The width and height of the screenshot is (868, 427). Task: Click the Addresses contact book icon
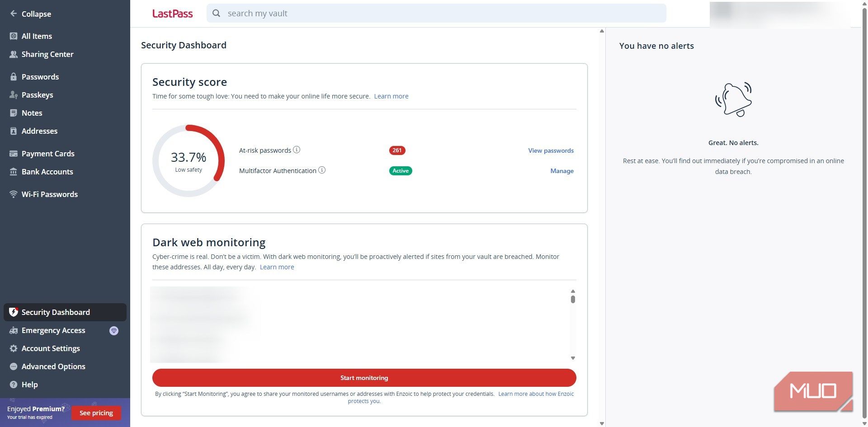pyautogui.click(x=14, y=131)
